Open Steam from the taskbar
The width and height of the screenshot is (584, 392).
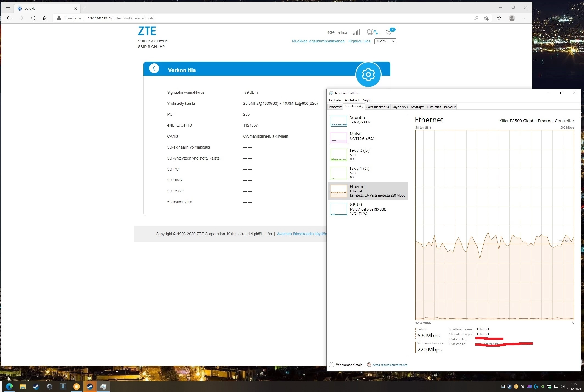36,387
